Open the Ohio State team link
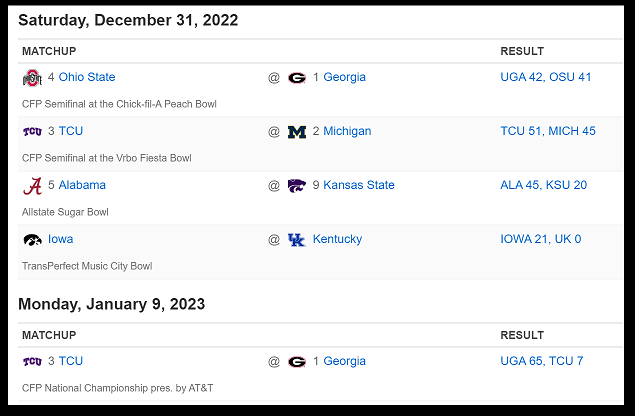 click(x=87, y=77)
